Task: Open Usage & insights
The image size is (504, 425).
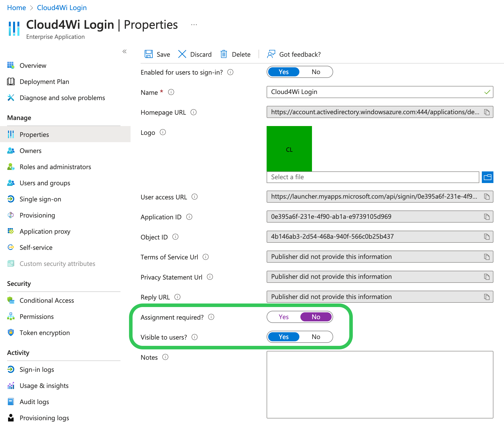Action: pos(65,386)
